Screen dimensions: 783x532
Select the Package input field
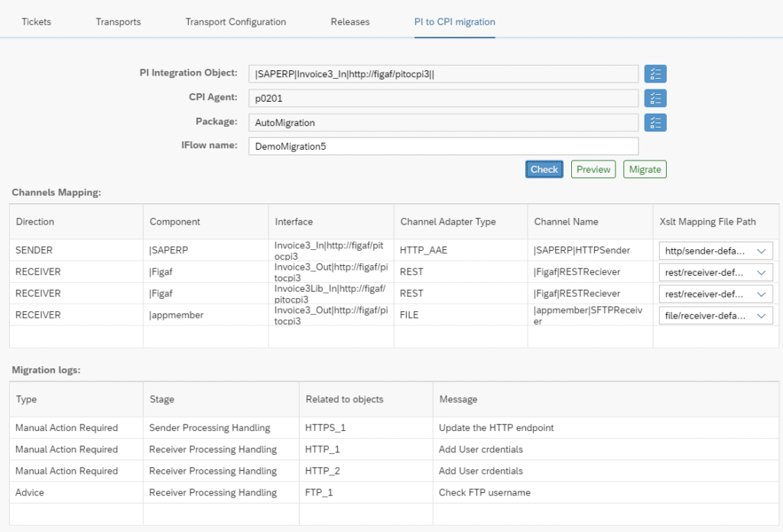tap(443, 122)
